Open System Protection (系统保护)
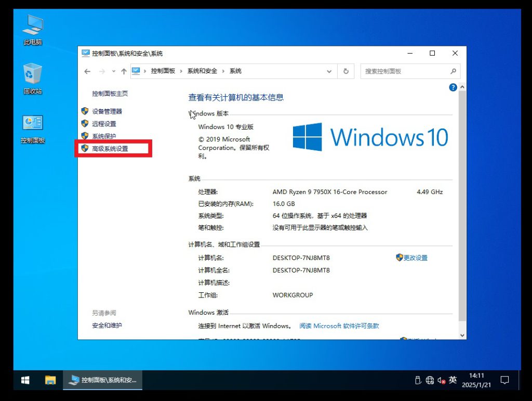 pyautogui.click(x=104, y=136)
